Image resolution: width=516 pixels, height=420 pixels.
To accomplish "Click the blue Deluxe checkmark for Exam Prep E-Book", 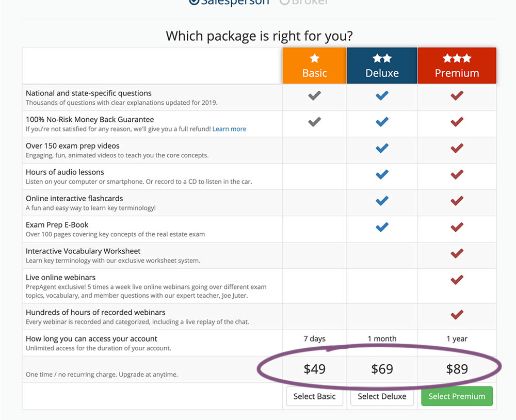I will pos(382,227).
